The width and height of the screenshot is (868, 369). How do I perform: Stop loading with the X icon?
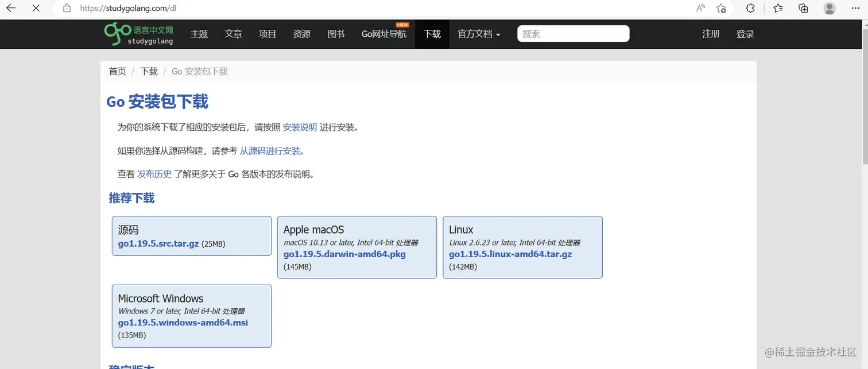pyautogui.click(x=36, y=8)
